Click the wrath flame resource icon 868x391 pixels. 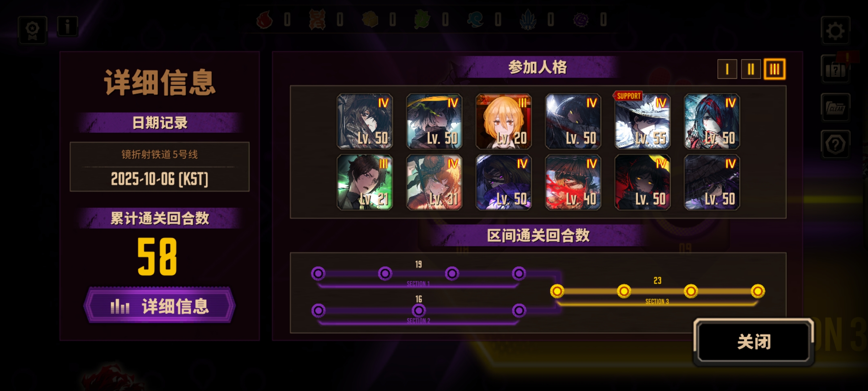coord(264,20)
